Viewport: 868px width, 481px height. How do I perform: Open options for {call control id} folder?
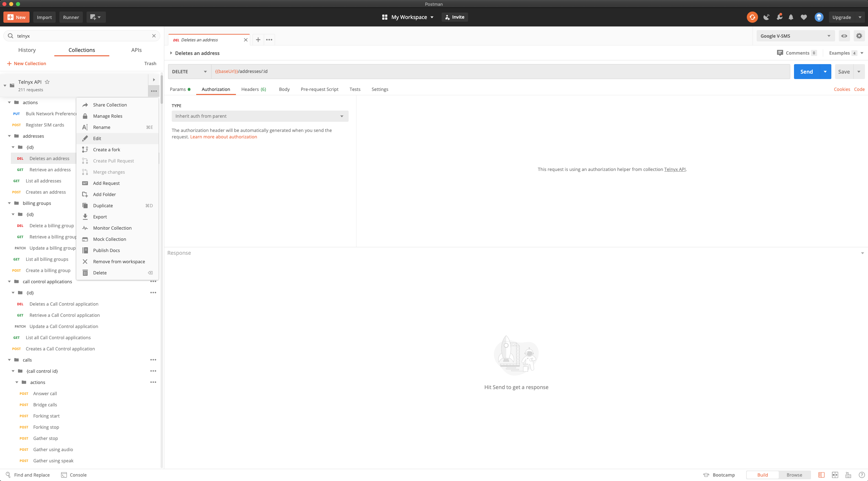click(x=153, y=371)
